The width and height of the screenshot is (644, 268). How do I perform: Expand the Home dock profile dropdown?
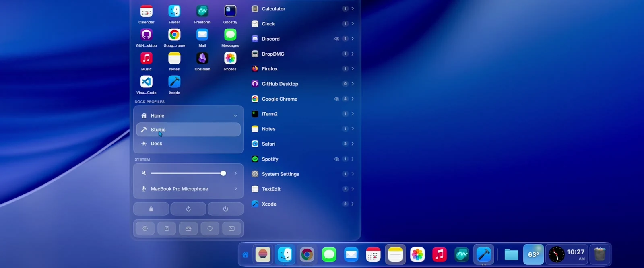pos(235,116)
